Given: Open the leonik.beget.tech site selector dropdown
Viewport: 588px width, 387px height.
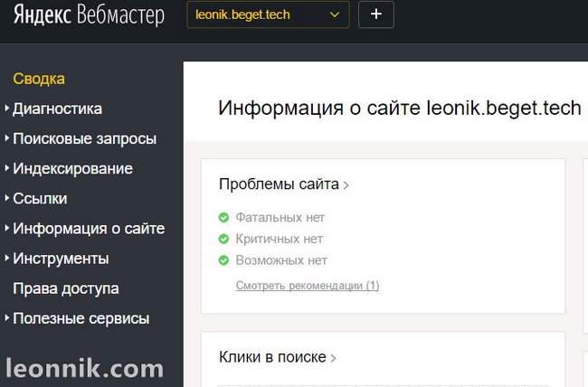Looking at the screenshot, I should click(x=268, y=14).
